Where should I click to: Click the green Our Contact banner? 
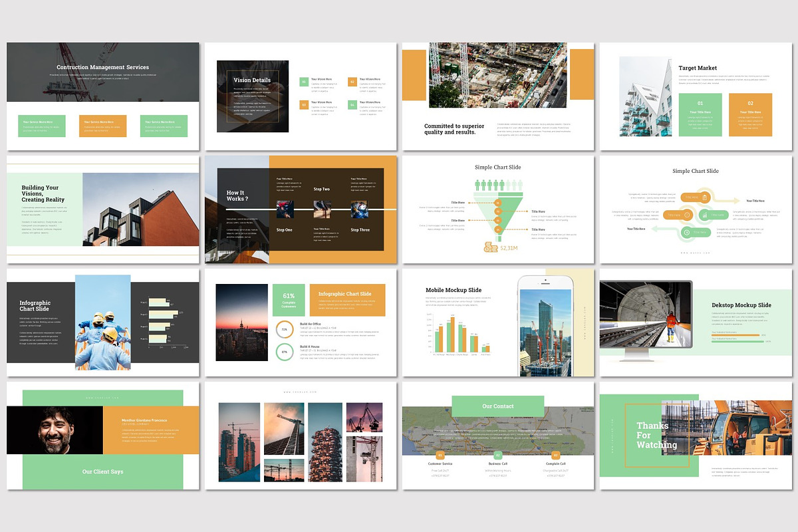coord(498,406)
